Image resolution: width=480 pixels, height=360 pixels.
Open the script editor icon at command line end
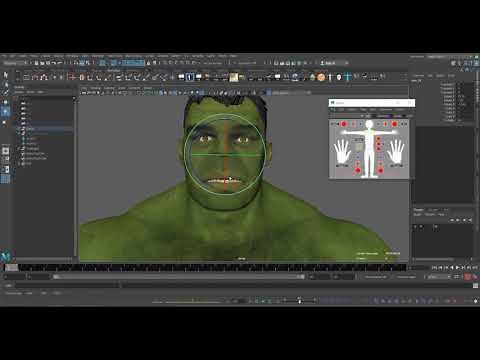tap(475, 285)
